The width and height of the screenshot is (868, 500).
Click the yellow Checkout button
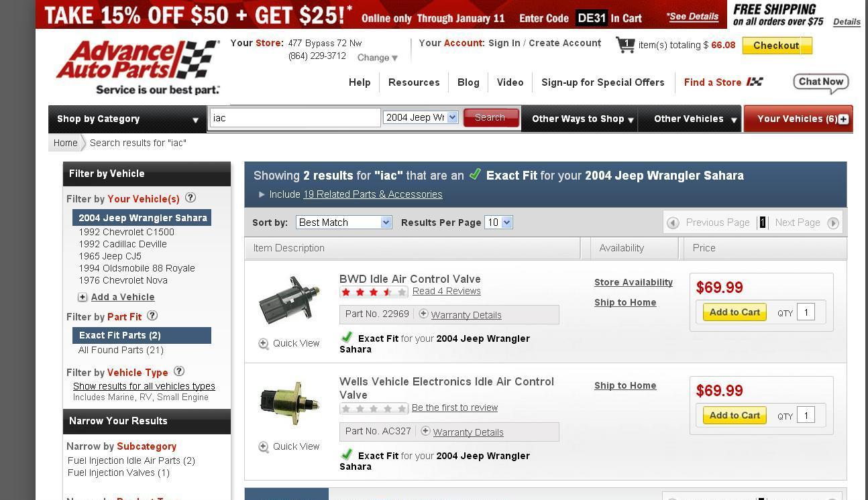[777, 46]
